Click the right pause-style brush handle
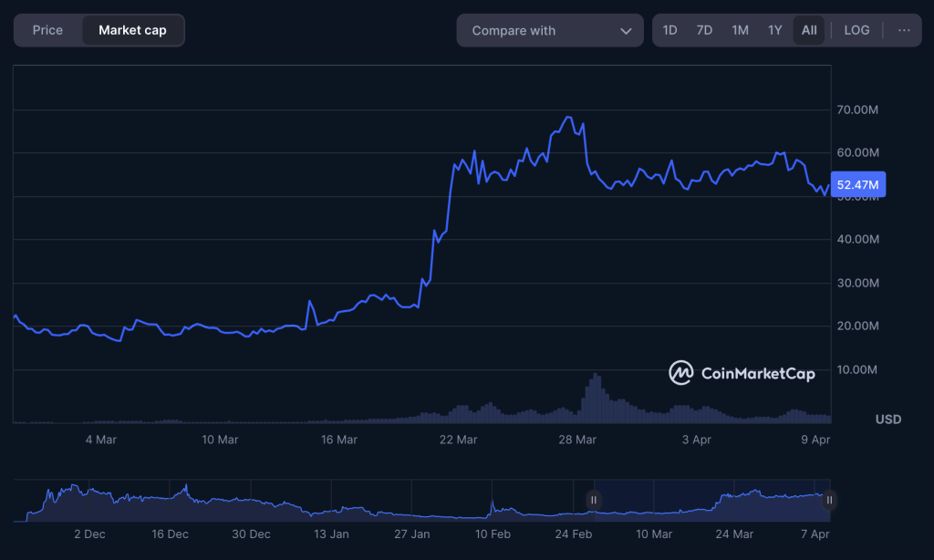Image resolution: width=934 pixels, height=560 pixels. click(x=829, y=500)
